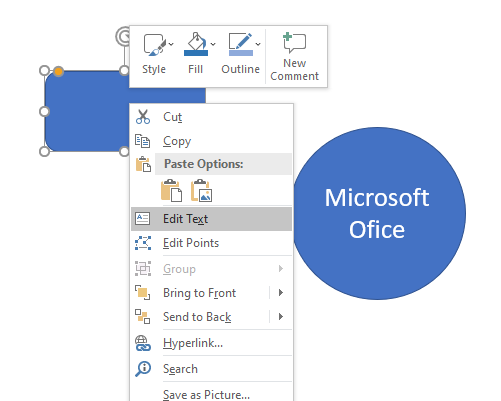The image size is (501, 401).
Task: Expand the Fill color dropdown arrow
Action: point(213,44)
